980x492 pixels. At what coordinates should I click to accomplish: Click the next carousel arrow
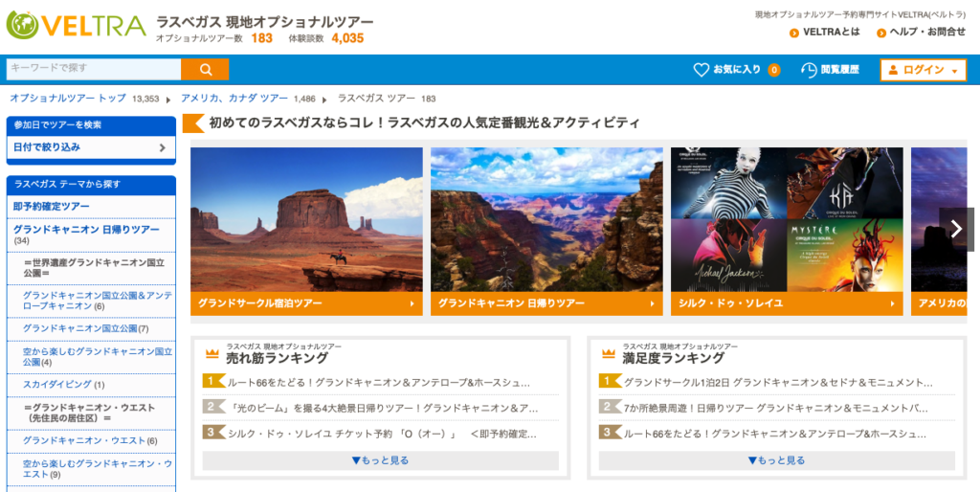955,228
